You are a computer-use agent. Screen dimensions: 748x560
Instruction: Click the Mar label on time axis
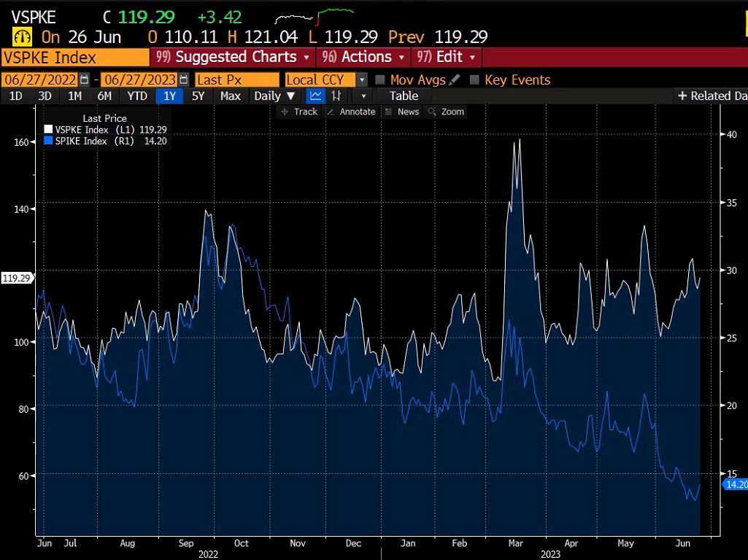point(516,543)
